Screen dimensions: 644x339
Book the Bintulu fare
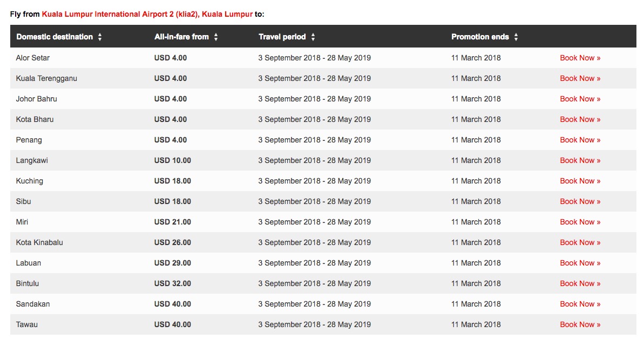[x=580, y=283]
